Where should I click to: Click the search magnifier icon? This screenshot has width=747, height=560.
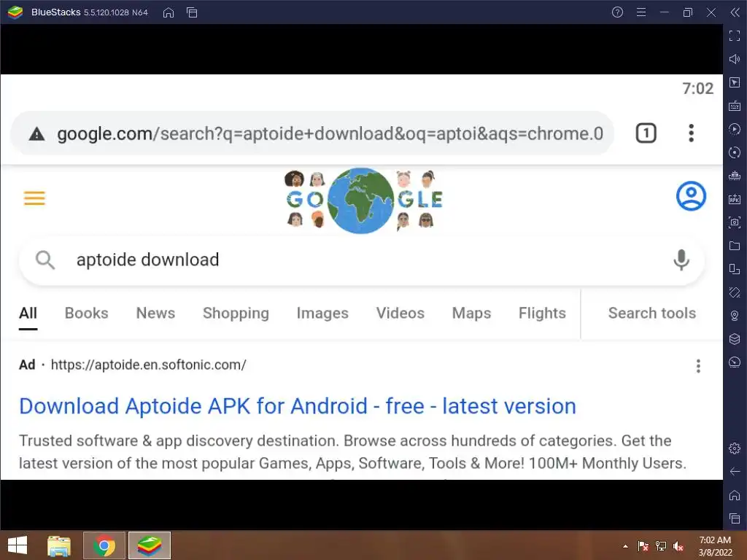44,260
